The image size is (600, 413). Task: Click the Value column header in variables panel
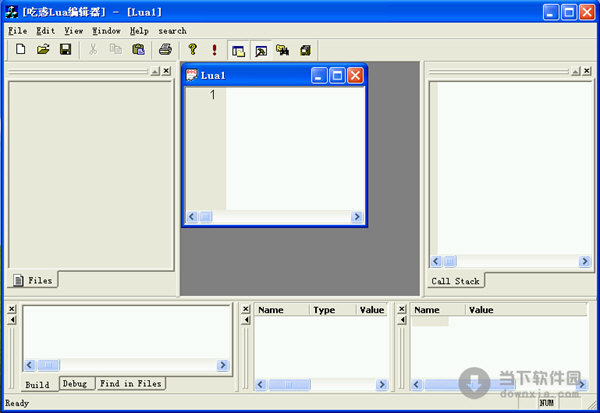372,310
